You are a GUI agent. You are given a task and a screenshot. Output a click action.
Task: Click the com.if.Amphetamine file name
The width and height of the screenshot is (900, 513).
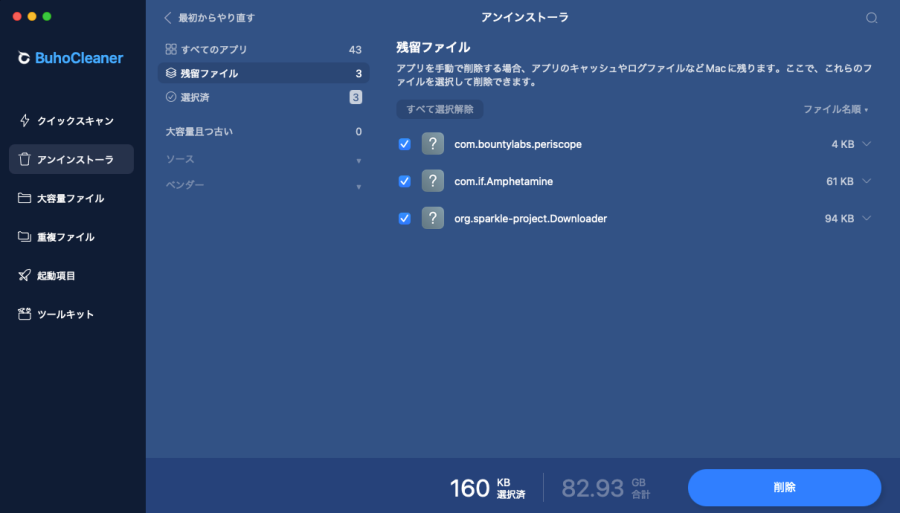click(x=503, y=181)
